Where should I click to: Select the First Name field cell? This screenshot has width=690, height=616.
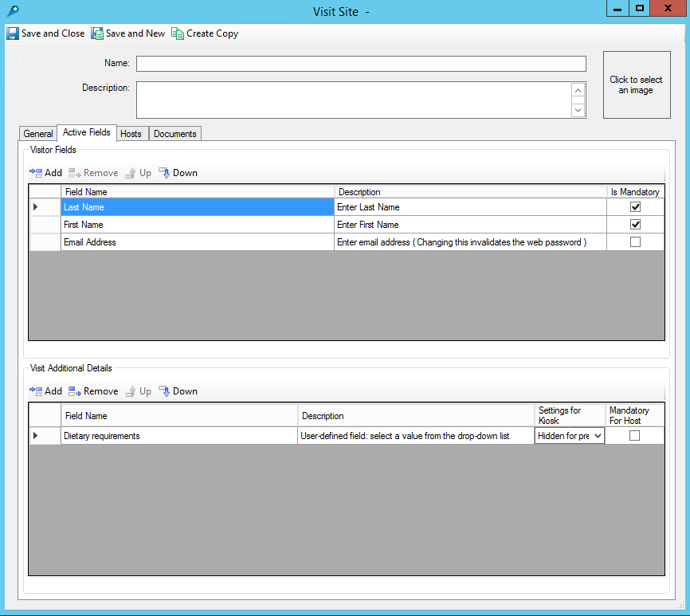[197, 225]
